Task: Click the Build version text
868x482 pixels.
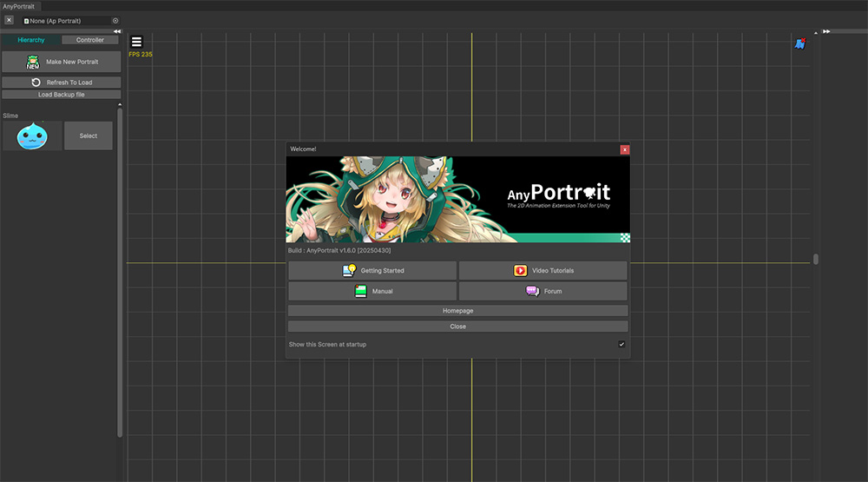Action: coord(339,250)
